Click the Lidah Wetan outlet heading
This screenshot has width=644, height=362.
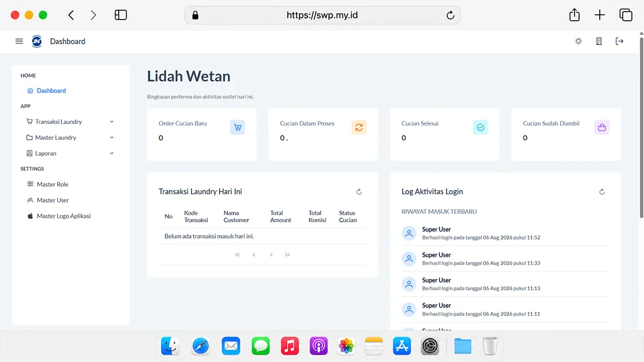click(189, 76)
